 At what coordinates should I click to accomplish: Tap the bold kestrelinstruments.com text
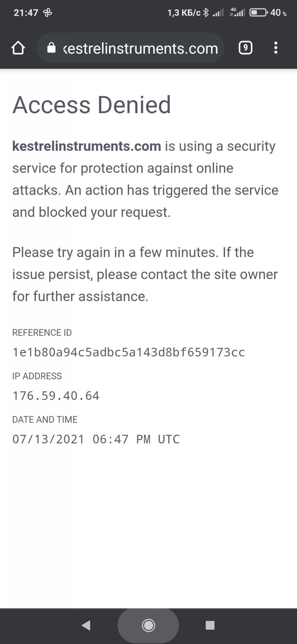[87, 146]
